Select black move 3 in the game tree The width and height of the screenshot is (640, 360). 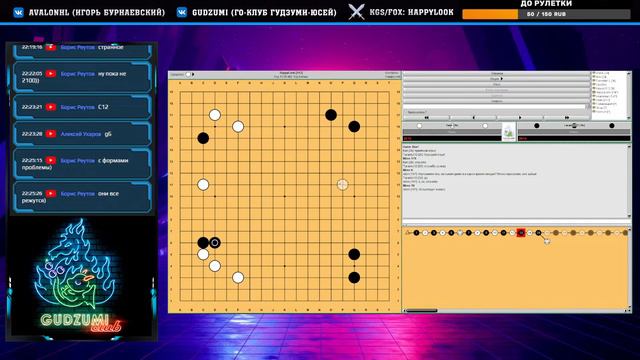pyautogui.click(x=433, y=233)
